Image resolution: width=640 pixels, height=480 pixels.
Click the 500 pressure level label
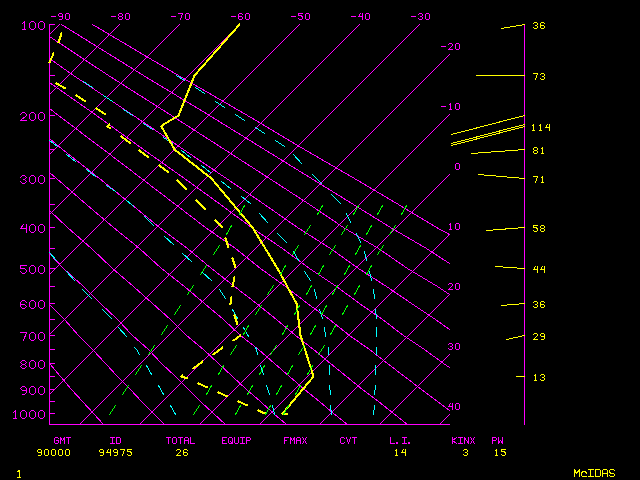pyautogui.click(x=33, y=269)
